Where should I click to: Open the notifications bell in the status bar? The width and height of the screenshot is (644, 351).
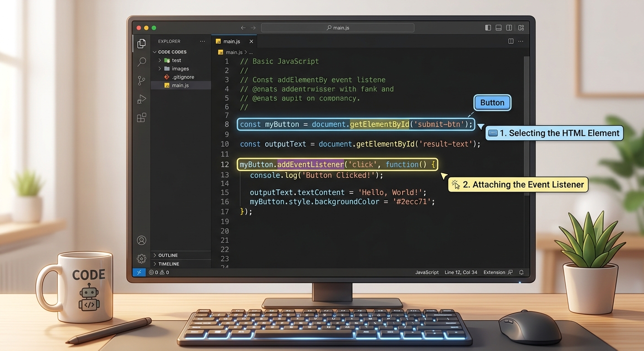coord(521,272)
